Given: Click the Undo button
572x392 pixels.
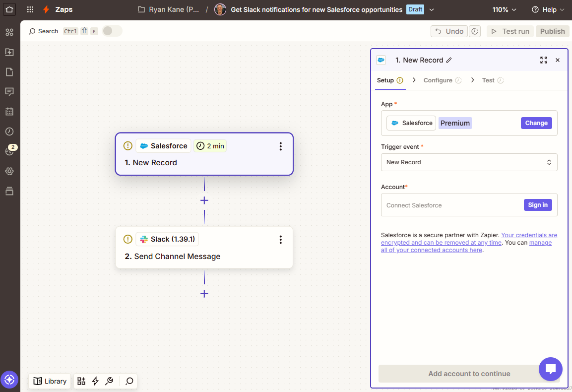Looking at the screenshot, I should point(449,31).
